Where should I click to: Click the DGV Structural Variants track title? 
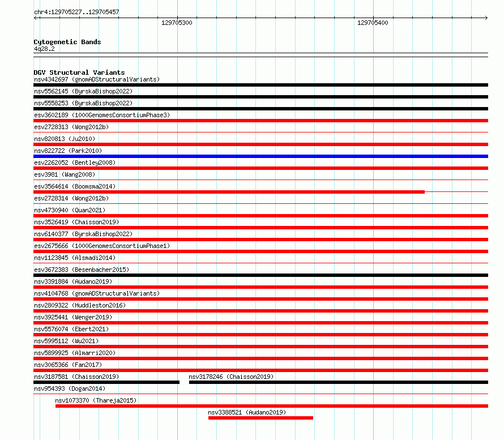pos(79,72)
